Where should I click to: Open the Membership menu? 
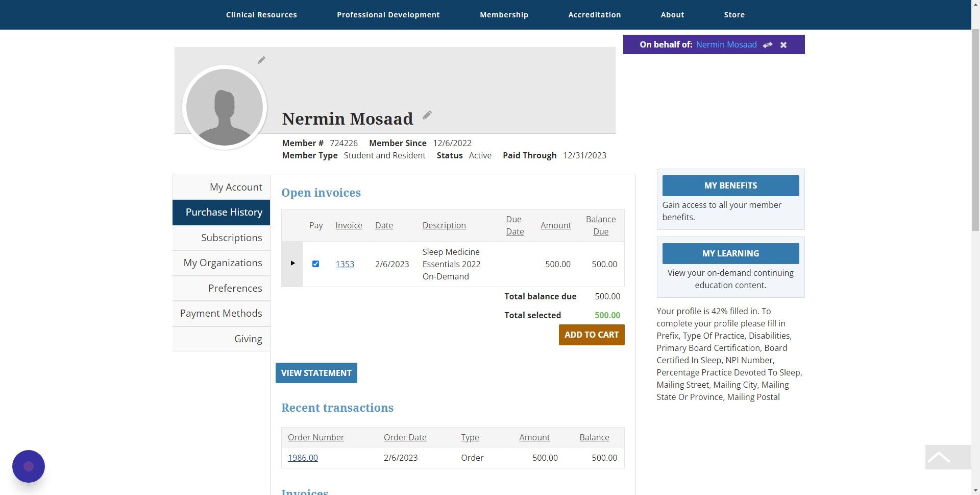click(504, 15)
